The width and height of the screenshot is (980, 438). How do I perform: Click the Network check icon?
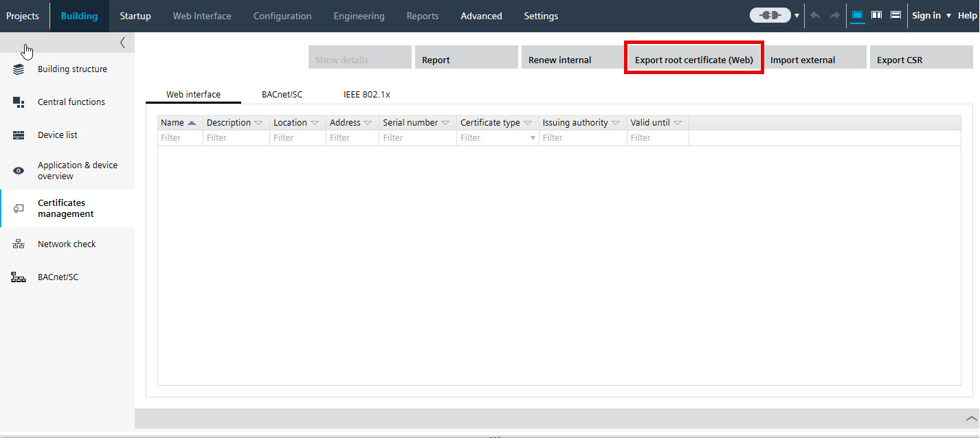tap(19, 244)
